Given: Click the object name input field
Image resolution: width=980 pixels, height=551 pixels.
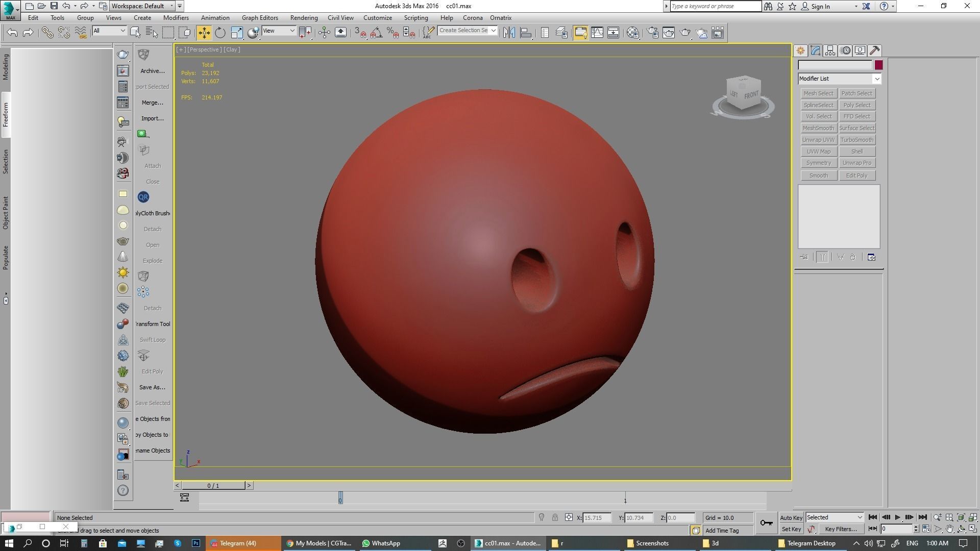Looking at the screenshot, I should (835, 65).
